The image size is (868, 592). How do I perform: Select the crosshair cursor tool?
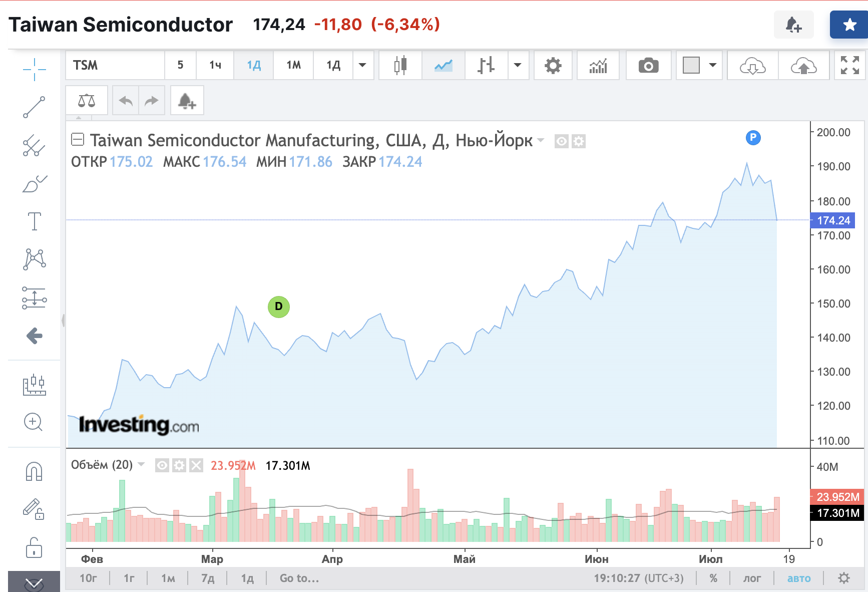click(x=34, y=69)
